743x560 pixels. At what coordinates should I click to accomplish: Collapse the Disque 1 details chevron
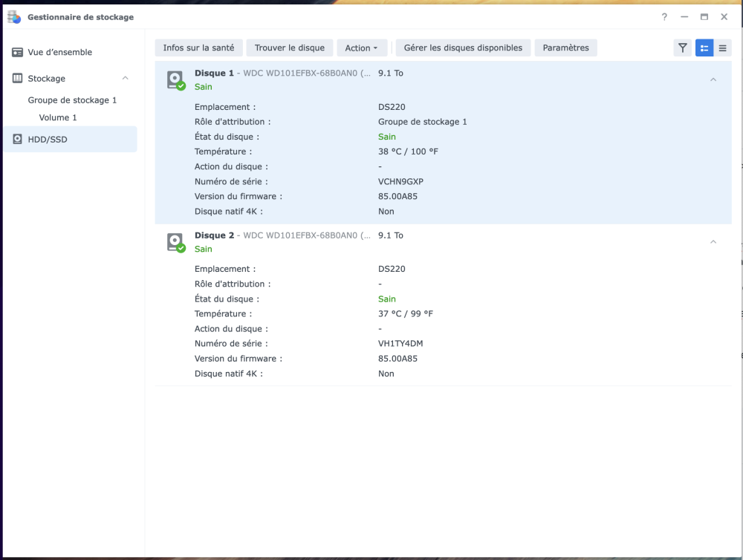(713, 79)
